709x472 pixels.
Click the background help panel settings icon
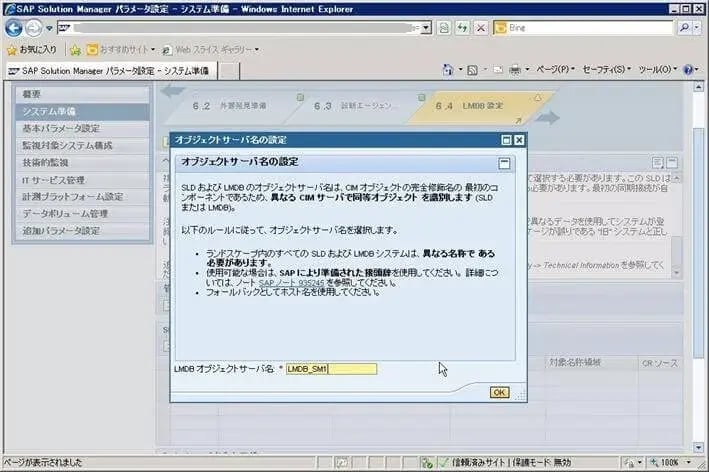click(x=658, y=163)
